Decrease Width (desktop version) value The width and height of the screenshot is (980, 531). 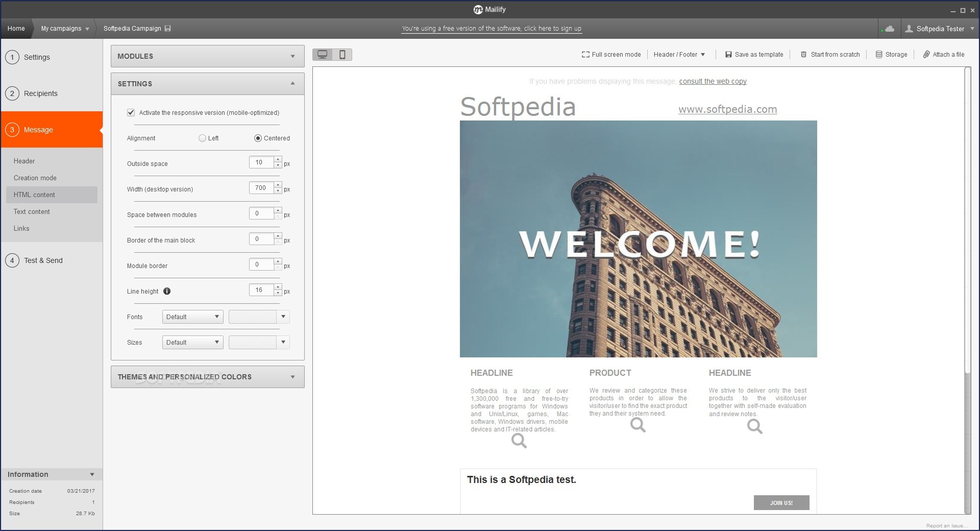[x=278, y=191]
